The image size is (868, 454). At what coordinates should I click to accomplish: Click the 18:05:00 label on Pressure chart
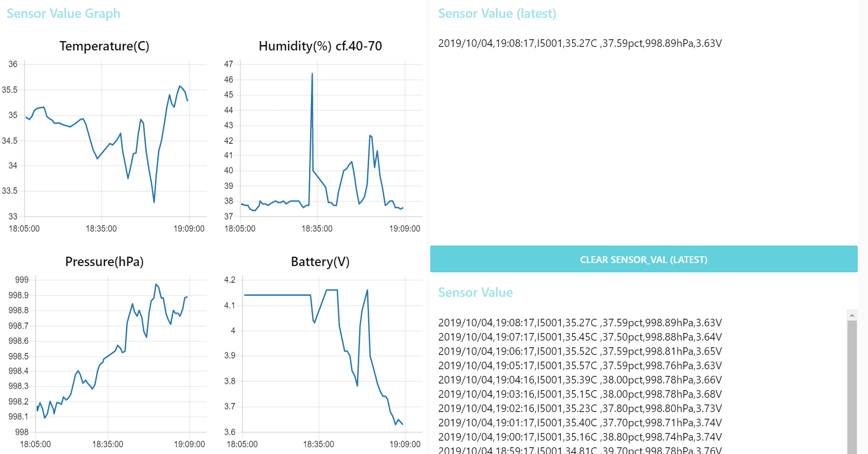[35, 444]
